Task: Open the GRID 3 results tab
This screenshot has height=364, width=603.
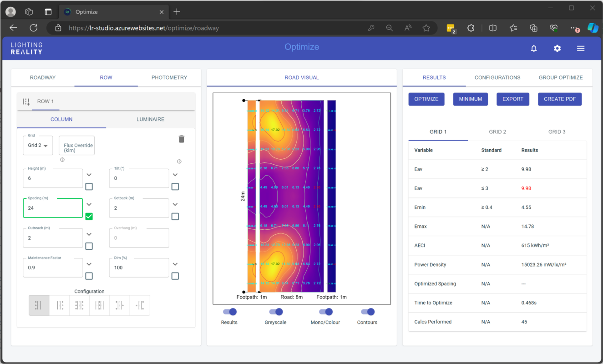Action: pyautogui.click(x=557, y=131)
